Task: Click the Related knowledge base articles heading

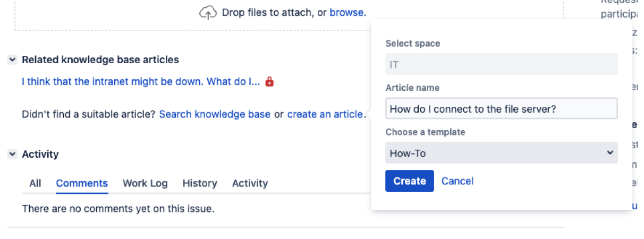Action: 100,60
